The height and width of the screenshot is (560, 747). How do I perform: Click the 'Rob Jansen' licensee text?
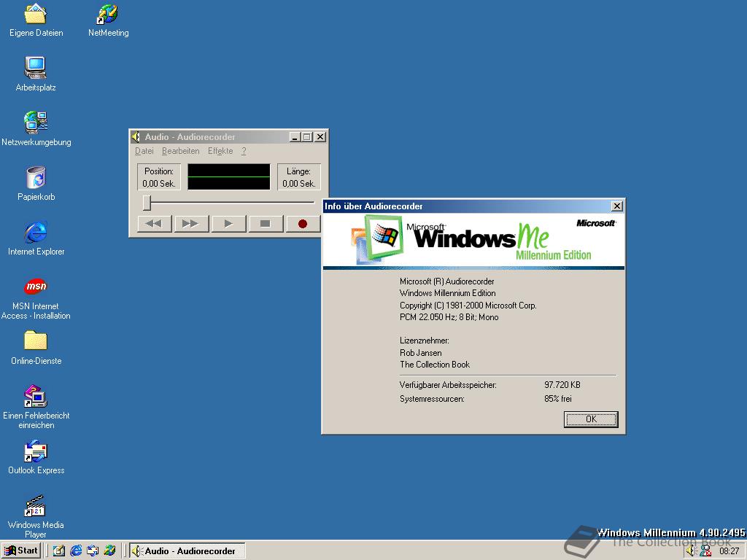click(x=421, y=353)
